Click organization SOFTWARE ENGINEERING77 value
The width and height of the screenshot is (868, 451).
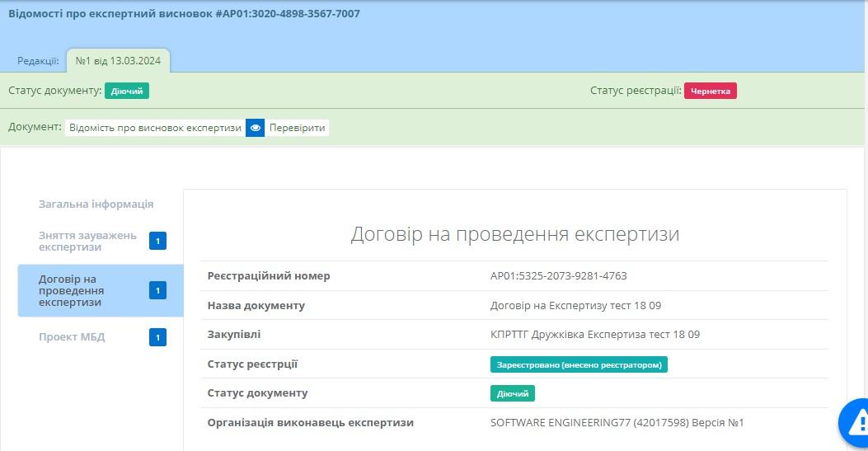click(x=617, y=423)
